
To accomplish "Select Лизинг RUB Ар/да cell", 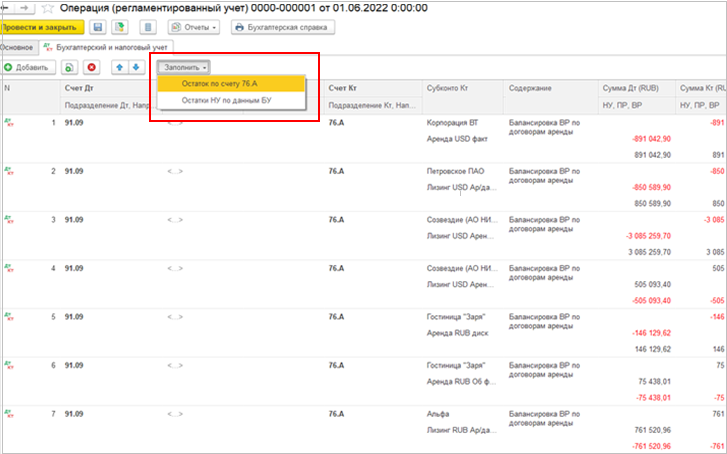I will (x=462, y=430).
